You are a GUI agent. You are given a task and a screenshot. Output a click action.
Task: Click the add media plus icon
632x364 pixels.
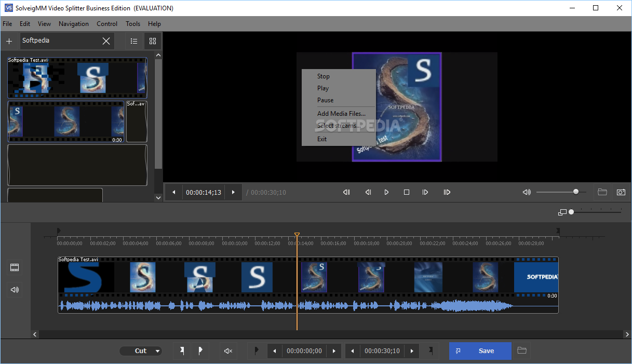9,41
